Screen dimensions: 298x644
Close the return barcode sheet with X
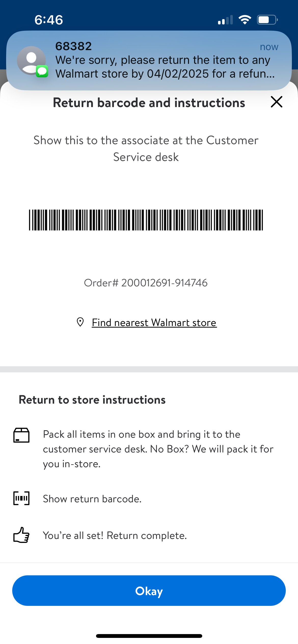[276, 102]
